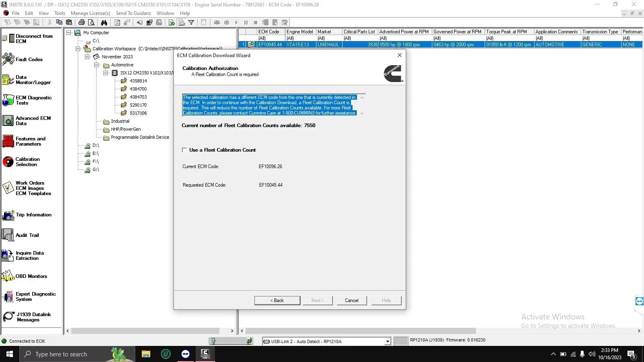
Task: Select the HHP/PowerGen folder
Action: coord(126,129)
